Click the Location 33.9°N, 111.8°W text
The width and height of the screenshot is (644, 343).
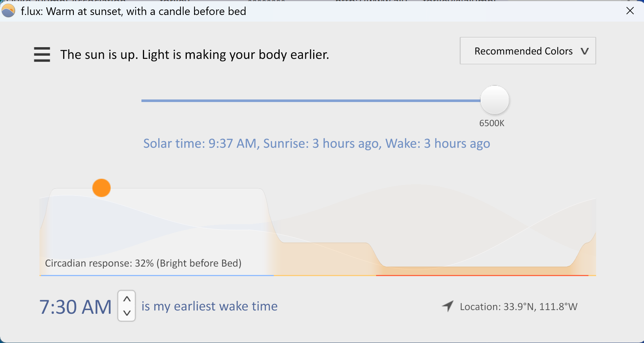pyautogui.click(x=519, y=307)
